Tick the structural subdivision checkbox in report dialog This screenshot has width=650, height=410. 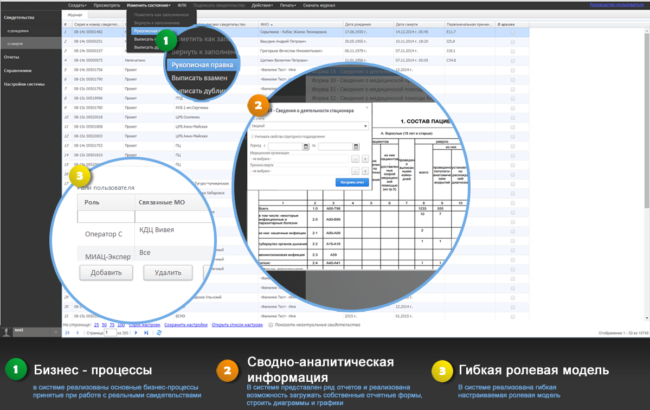[x=254, y=137]
